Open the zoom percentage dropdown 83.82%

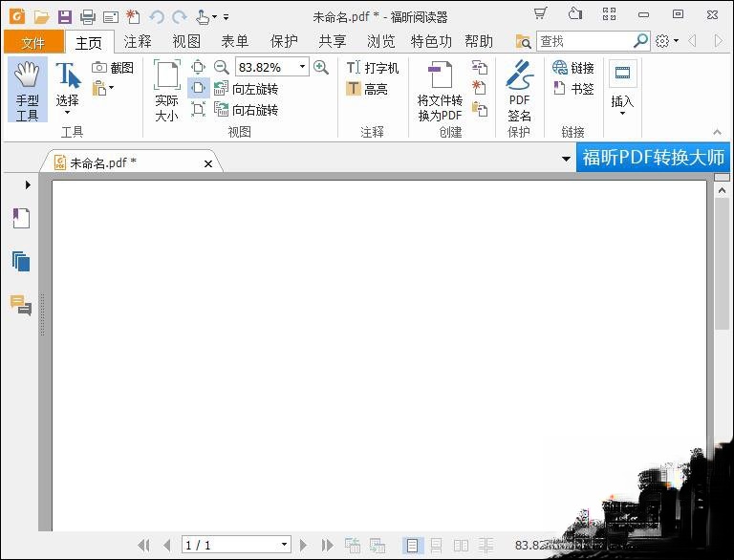coord(303,67)
